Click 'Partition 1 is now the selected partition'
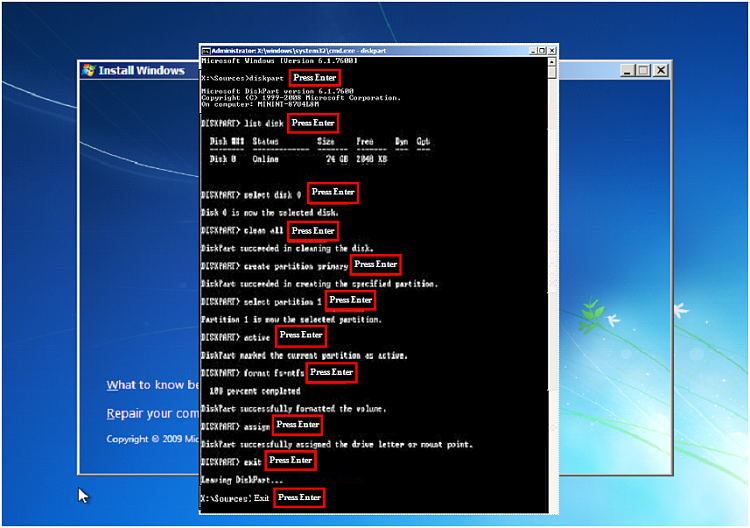This screenshot has height=528, width=750. point(291,319)
